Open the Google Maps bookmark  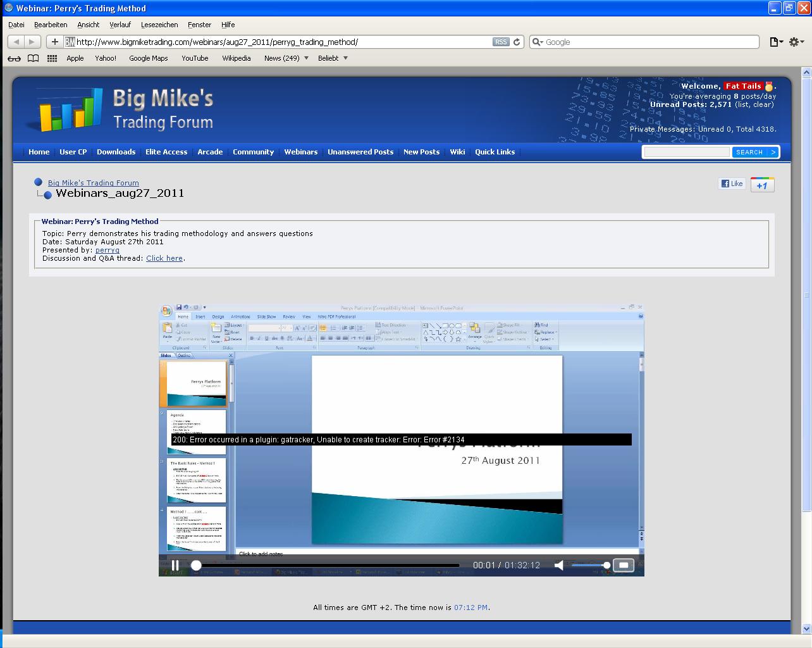pyautogui.click(x=149, y=58)
